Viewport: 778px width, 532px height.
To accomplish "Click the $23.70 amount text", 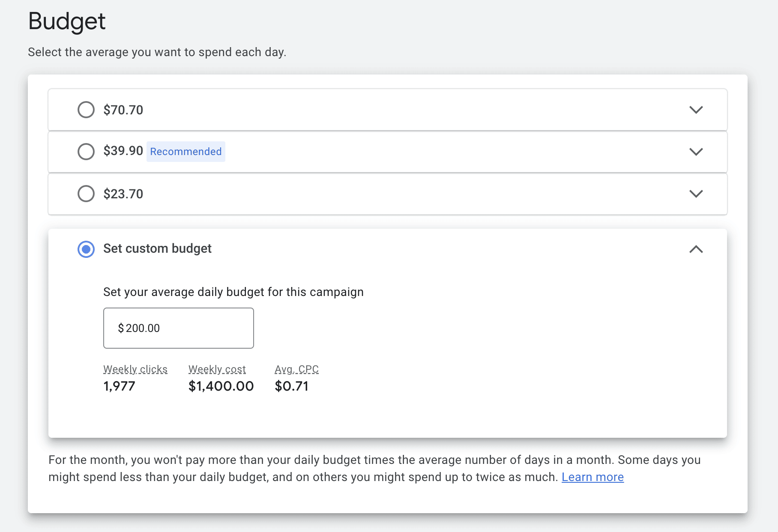I will click(x=123, y=194).
